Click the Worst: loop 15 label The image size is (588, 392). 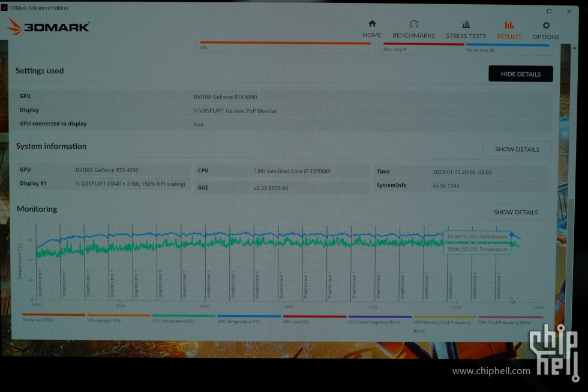click(x=480, y=50)
